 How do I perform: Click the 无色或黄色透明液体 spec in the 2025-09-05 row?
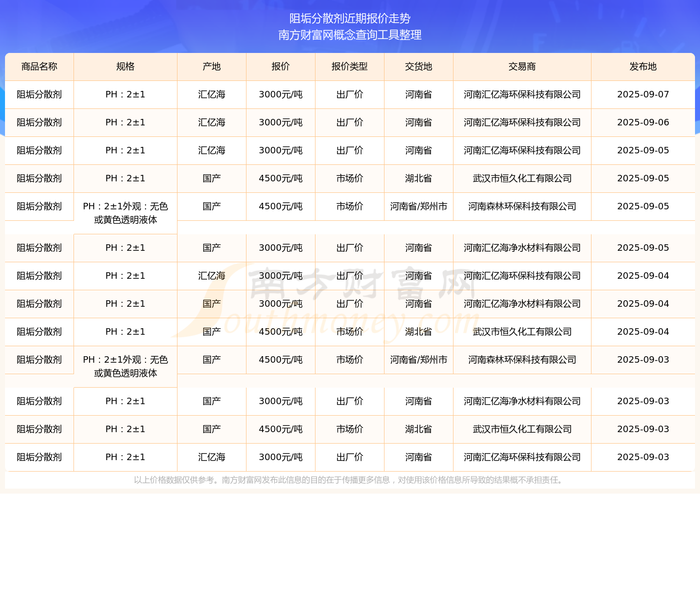coord(125,213)
